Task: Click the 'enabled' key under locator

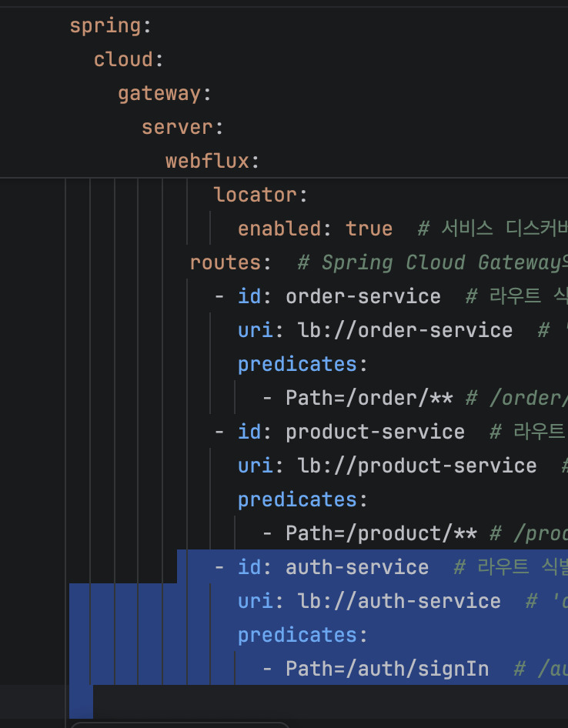Action: [279, 229]
